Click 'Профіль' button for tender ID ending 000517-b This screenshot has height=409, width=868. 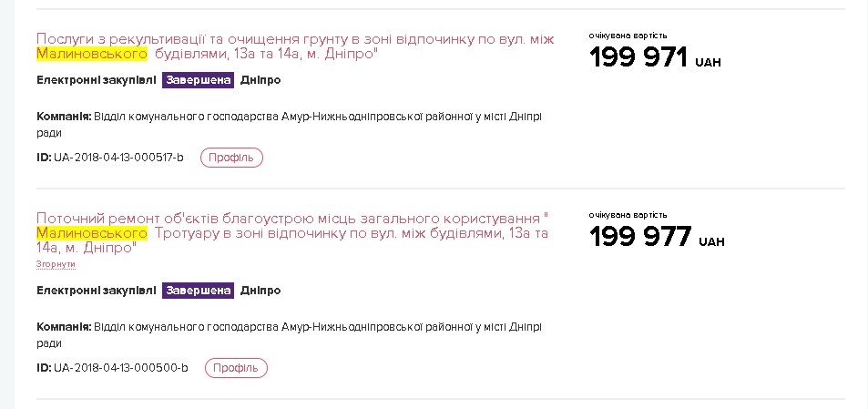pos(231,158)
